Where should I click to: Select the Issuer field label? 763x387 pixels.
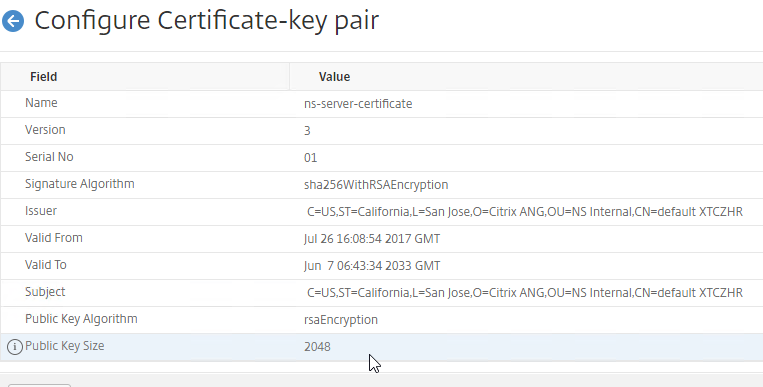coord(41,211)
